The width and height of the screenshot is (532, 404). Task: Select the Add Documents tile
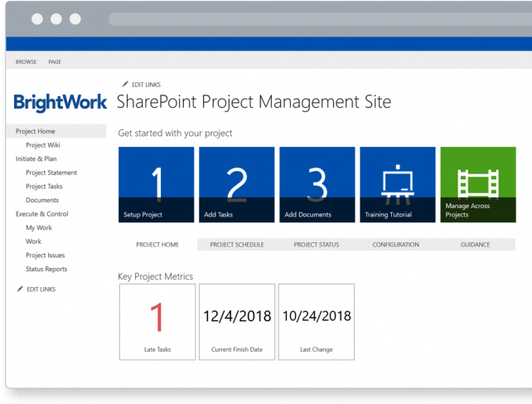point(317,184)
